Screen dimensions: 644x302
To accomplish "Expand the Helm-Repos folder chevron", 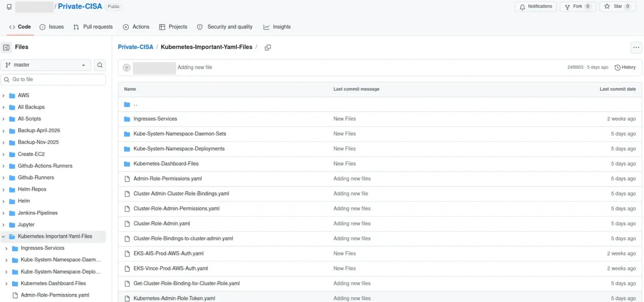I will [4, 190].
